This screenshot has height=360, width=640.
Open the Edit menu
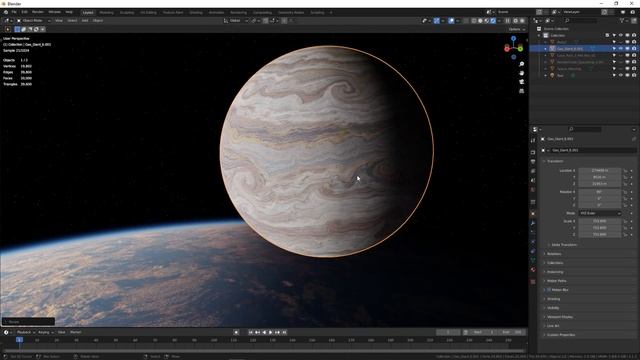point(24,12)
